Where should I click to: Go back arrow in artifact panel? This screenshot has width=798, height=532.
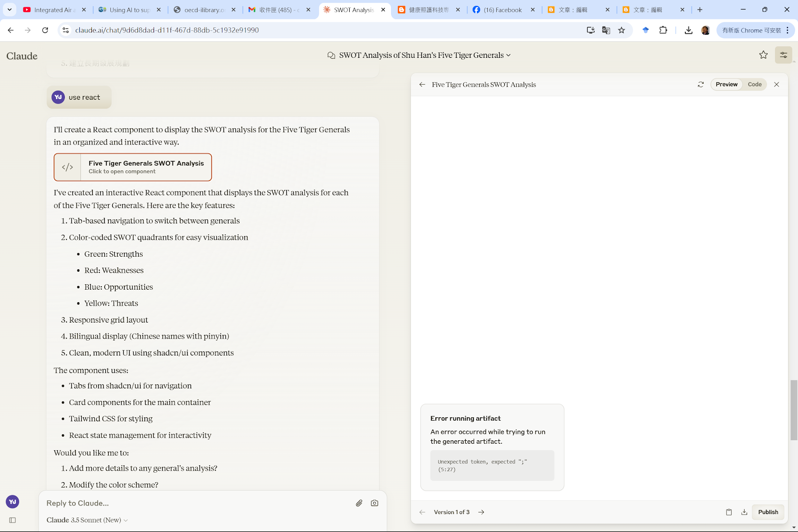point(422,84)
